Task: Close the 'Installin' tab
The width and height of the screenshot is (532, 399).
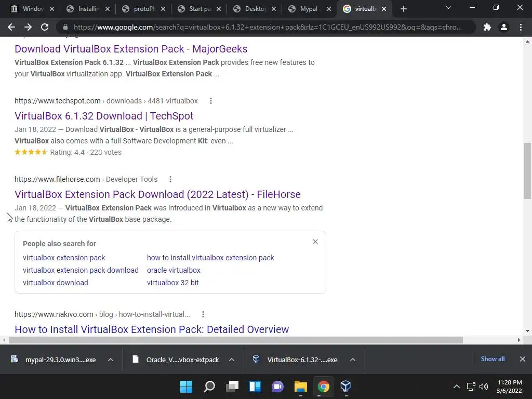Action: (x=108, y=9)
